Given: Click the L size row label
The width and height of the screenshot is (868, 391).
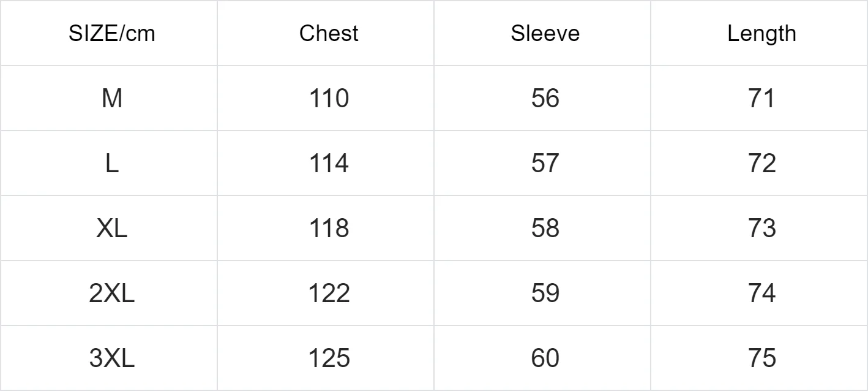Looking at the screenshot, I should point(112,163).
